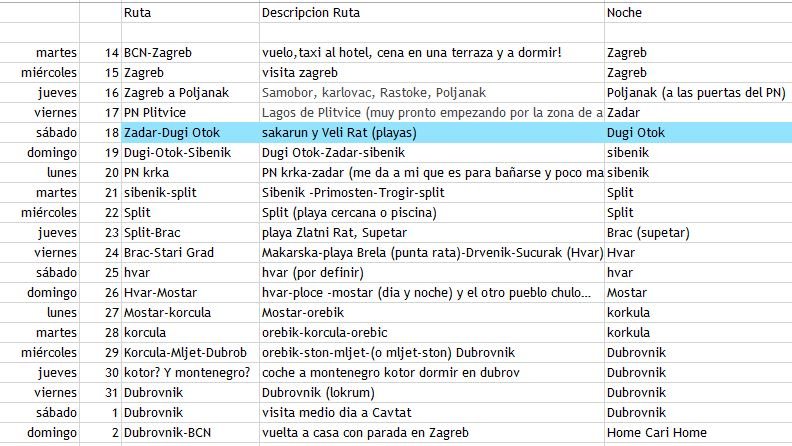The image size is (792, 446).
Task: Select the 'Noche' header cell
Action: (x=698, y=13)
